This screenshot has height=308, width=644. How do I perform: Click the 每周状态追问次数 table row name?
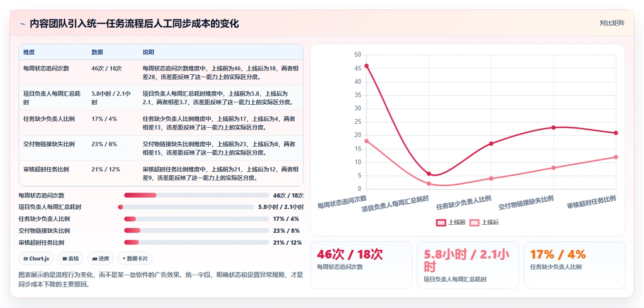coord(46,69)
